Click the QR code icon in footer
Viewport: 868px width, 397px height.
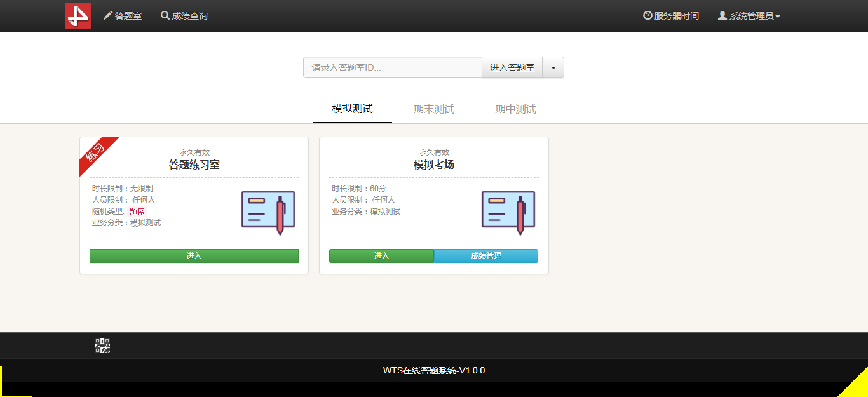102,346
